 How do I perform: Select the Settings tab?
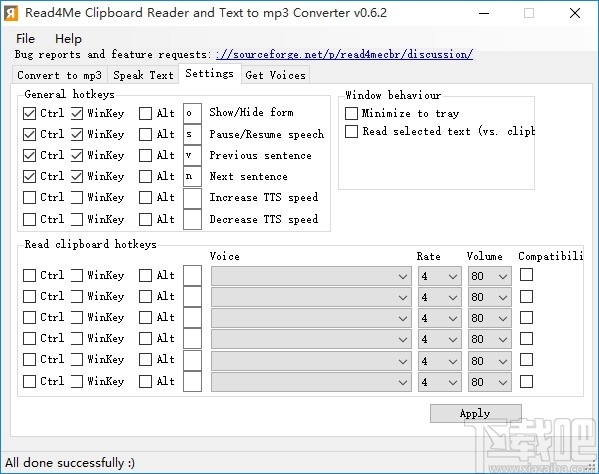pos(209,73)
